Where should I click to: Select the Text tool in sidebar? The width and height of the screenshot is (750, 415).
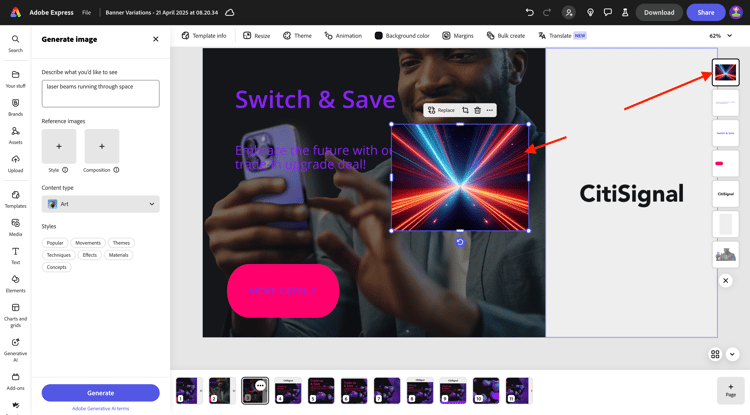[15, 255]
